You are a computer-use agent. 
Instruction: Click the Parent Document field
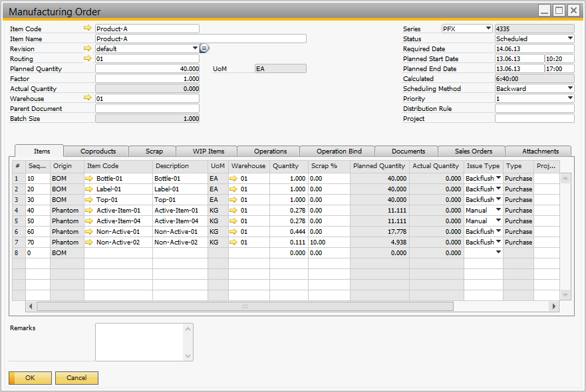point(147,109)
